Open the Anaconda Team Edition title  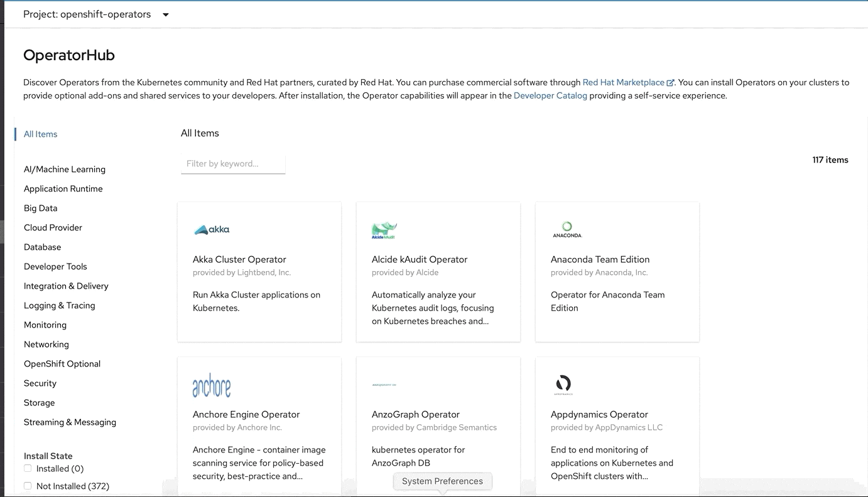click(x=600, y=260)
